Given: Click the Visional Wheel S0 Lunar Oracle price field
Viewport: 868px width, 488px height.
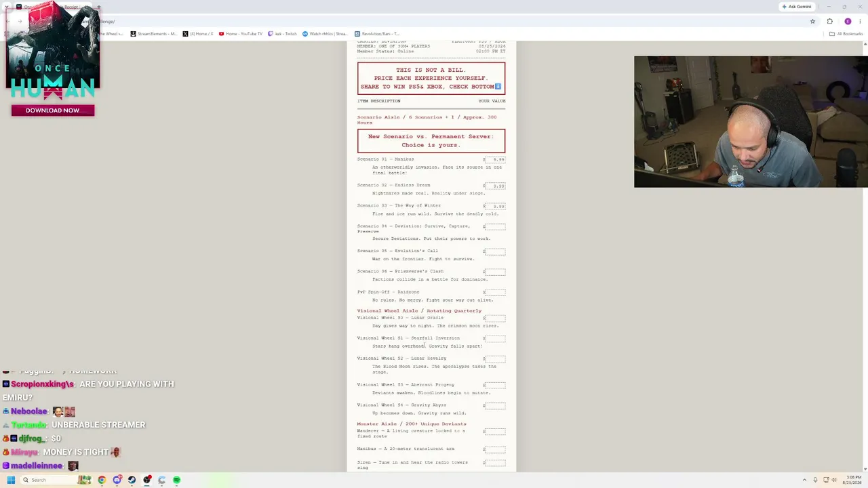Looking at the screenshot, I should click(x=495, y=318).
